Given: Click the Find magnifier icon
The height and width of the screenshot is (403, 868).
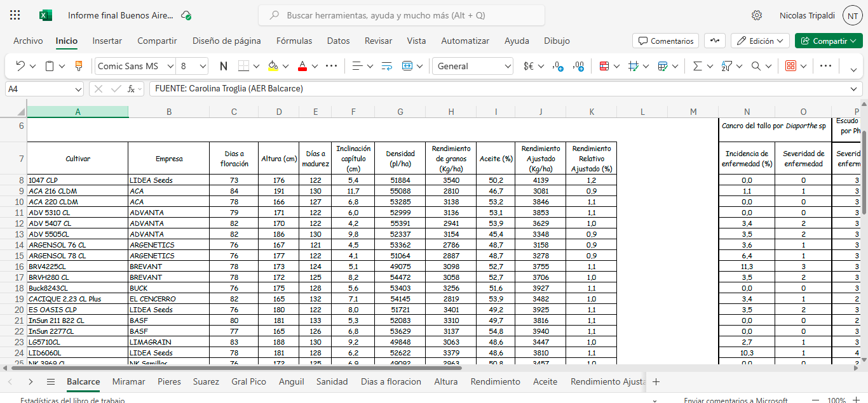Looking at the screenshot, I should click(756, 66).
